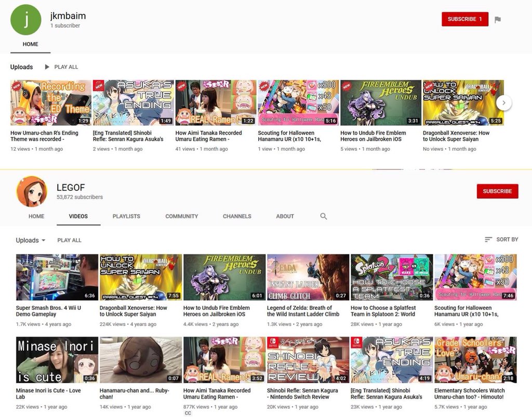Screen dimensions: 532x417
Task: Expand the LEGOF Uploads dropdown
Action: click(x=31, y=240)
